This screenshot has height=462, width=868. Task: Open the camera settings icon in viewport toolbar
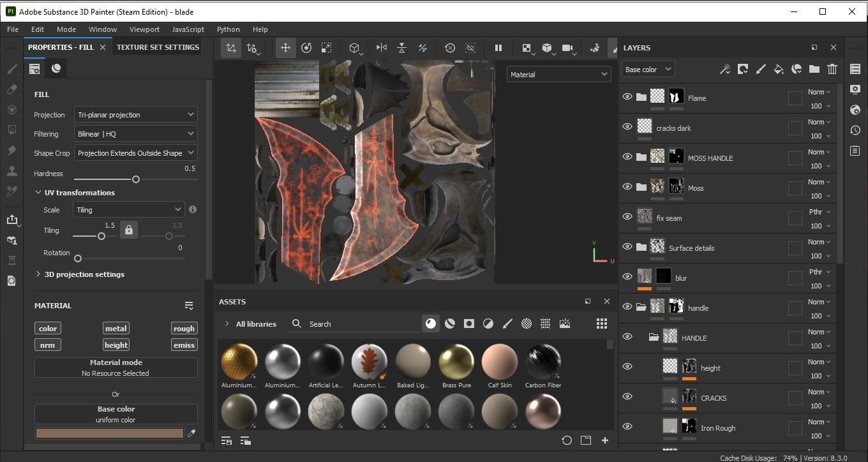tap(568, 48)
